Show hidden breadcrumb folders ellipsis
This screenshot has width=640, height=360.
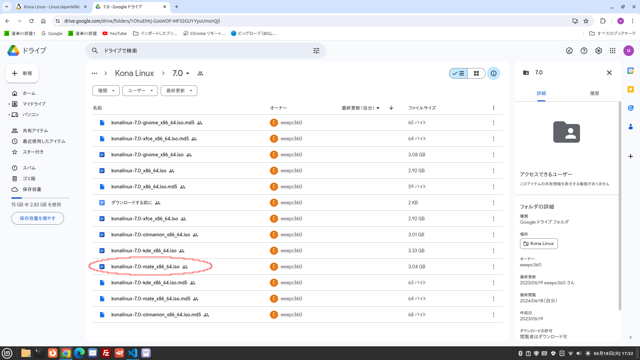(x=94, y=73)
